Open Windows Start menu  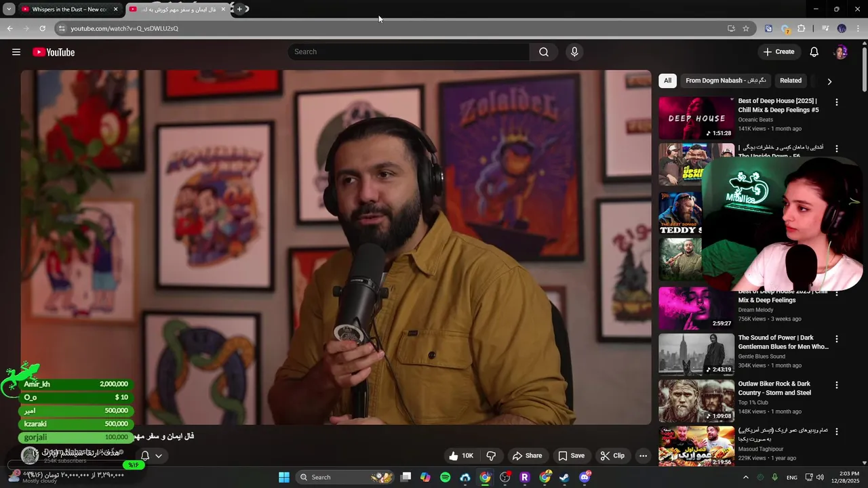(x=284, y=477)
